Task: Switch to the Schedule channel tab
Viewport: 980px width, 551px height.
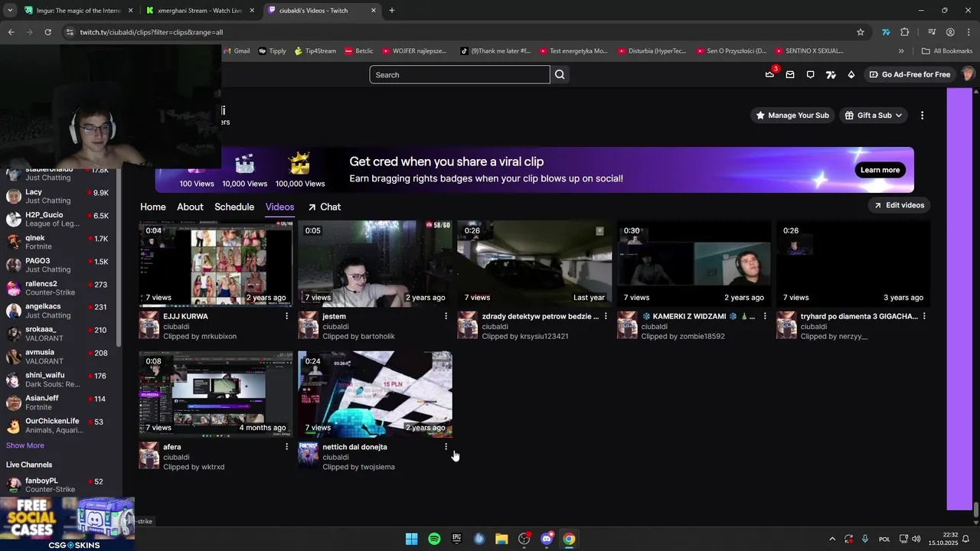Action: coord(234,207)
